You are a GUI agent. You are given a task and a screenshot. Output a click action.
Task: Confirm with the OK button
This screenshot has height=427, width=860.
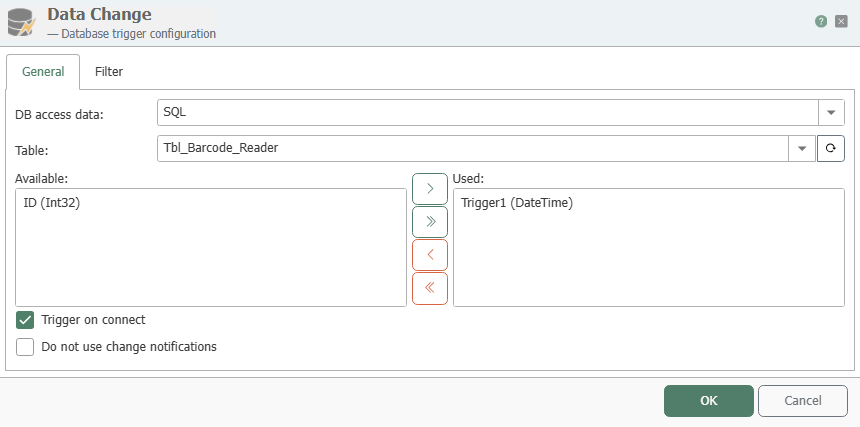tap(709, 401)
